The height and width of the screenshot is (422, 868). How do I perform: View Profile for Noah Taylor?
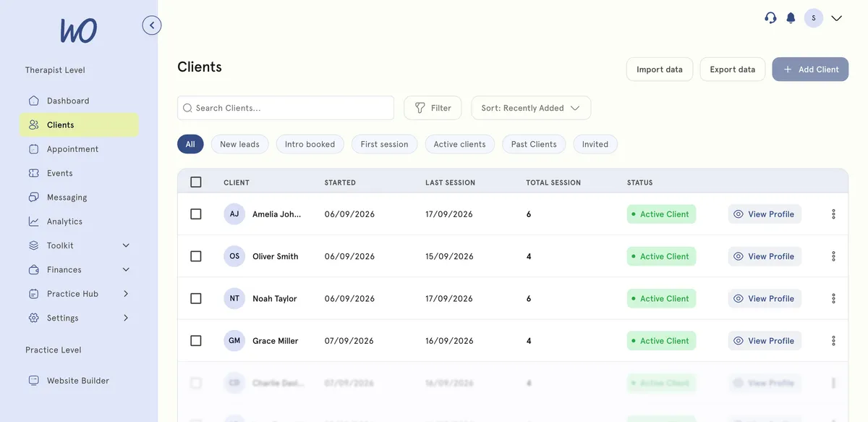coord(765,298)
